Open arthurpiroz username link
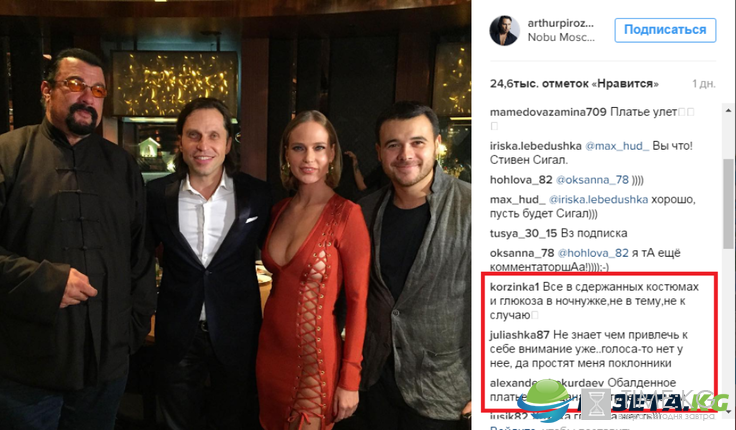Viewport: 736px width, 430px height. coord(560,23)
